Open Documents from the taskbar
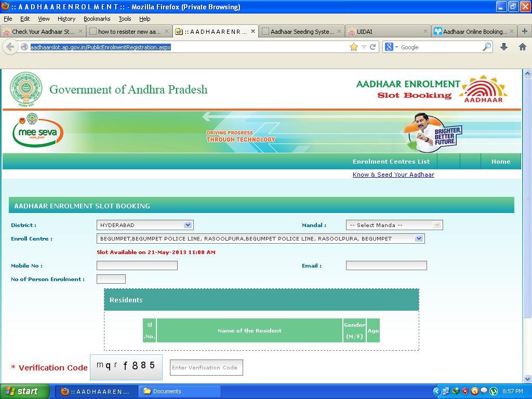Viewport: 532px width, 399px height. point(180,391)
